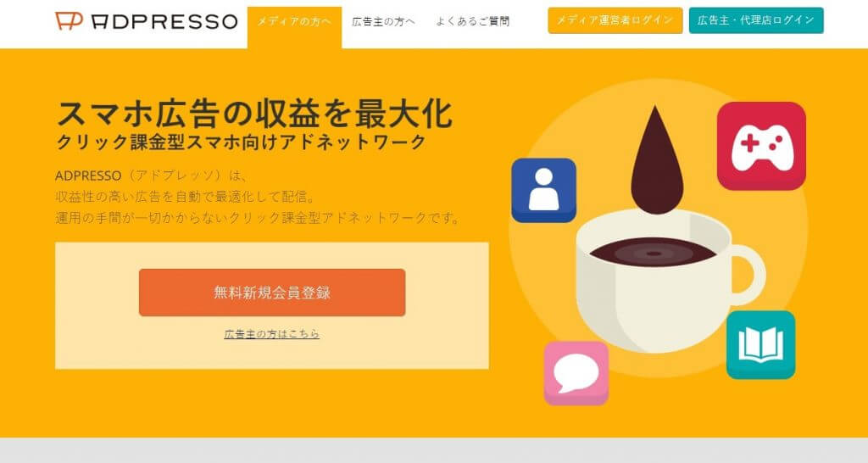Click the gray section below the banner

point(434,450)
